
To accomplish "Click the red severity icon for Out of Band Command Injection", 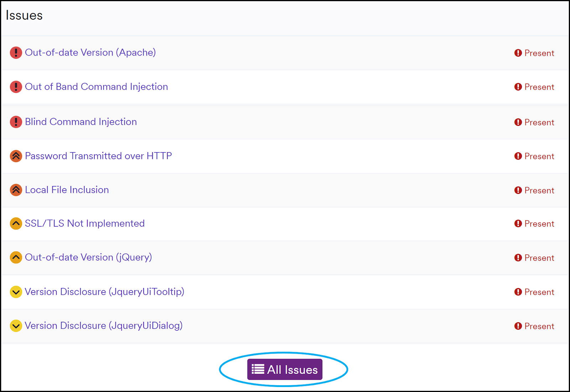I will (16, 87).
